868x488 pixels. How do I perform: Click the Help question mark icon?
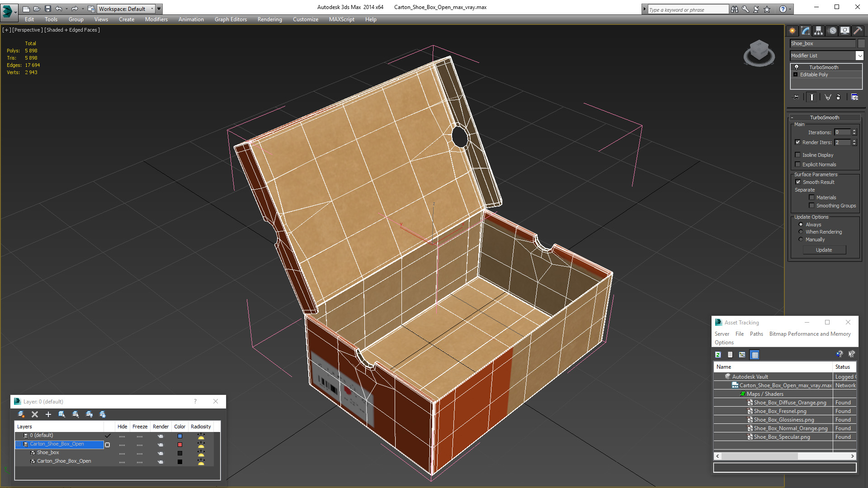click(x=783, y=9)
